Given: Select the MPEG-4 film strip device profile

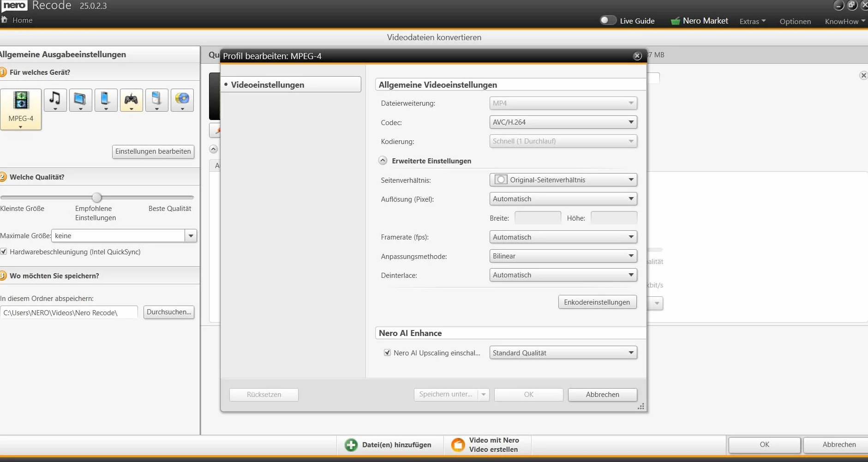Looking at the screenshot, I should pyautogui.click(x=21, y=109).
